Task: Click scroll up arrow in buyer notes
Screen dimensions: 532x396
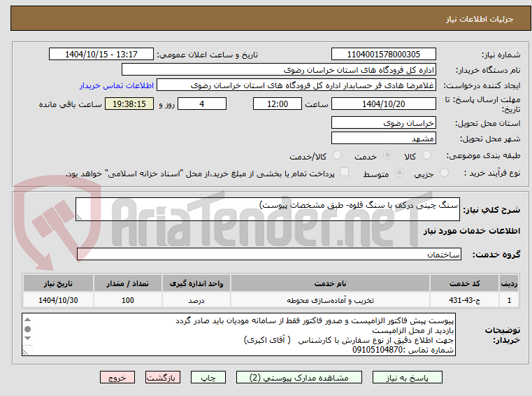Action: [28, 320]
